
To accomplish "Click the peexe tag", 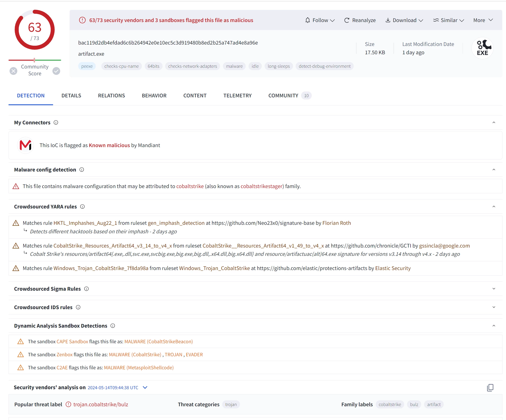I will [87, 66].
